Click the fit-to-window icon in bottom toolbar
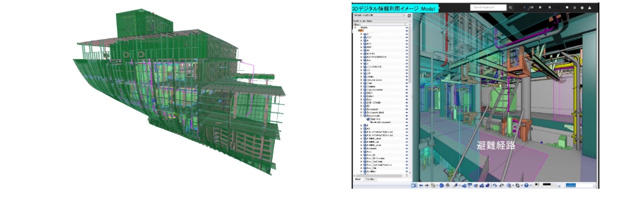Image resolution: width=644 pixels, height=200 pixels. click(414, 186)
